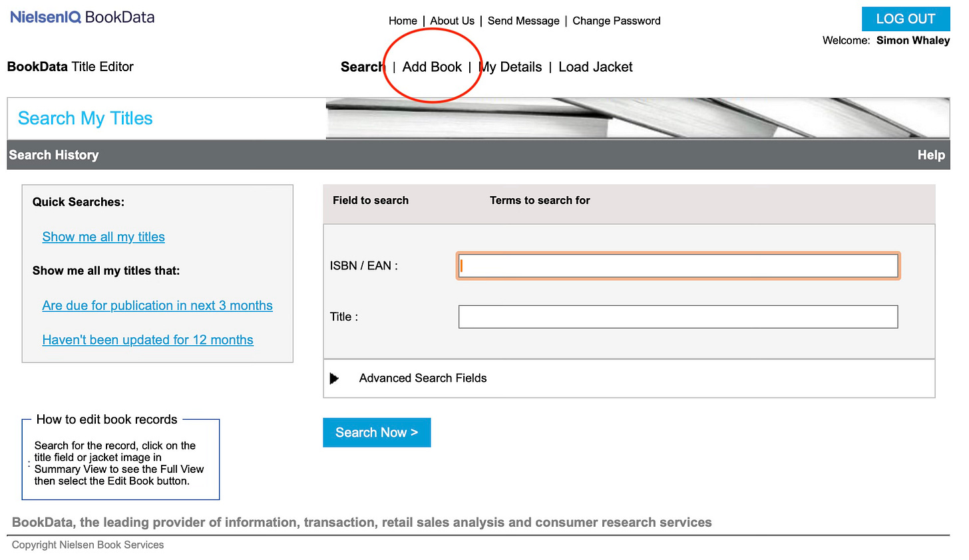Click the 'Advanced Search Fields' label text
Image resolution: width=969 pixels, height=560 pixels.
(423, 378)
